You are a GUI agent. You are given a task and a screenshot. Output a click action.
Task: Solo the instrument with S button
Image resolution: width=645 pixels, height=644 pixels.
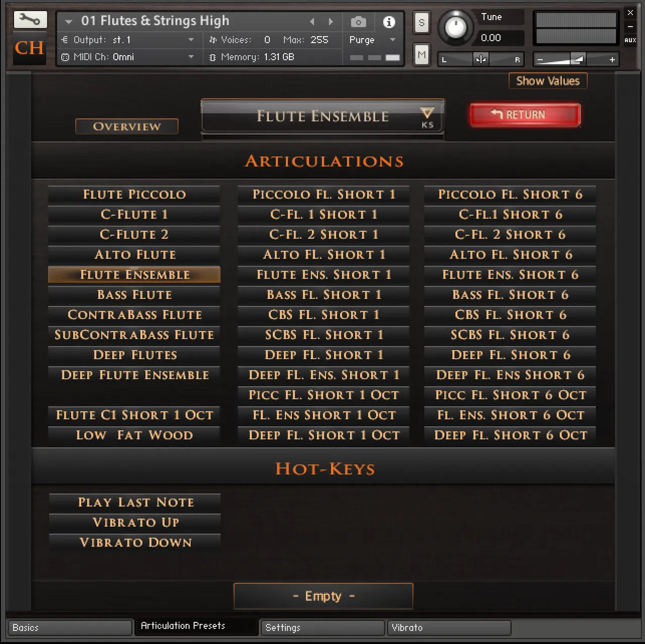421,23
